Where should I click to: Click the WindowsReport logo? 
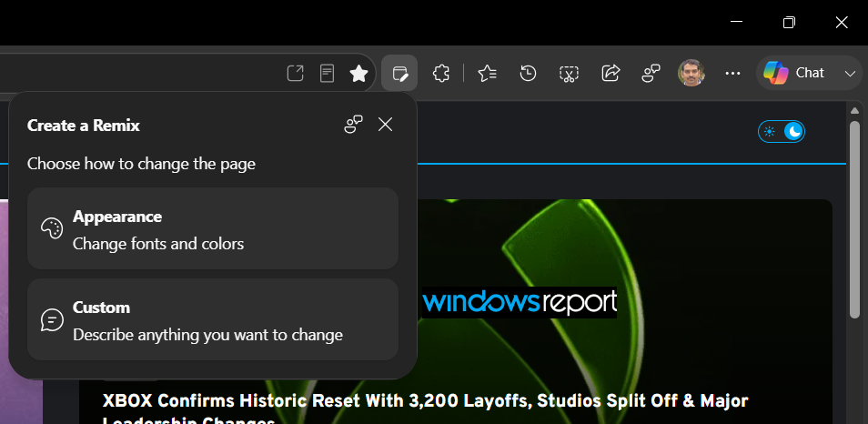click(520, 302)
